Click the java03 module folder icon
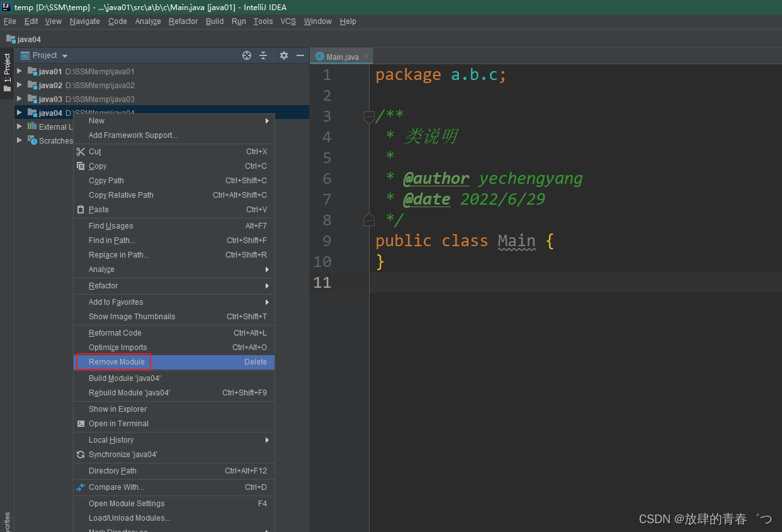Image resolution: width=782 pixels, height=532 pixels. coord(33,99)
